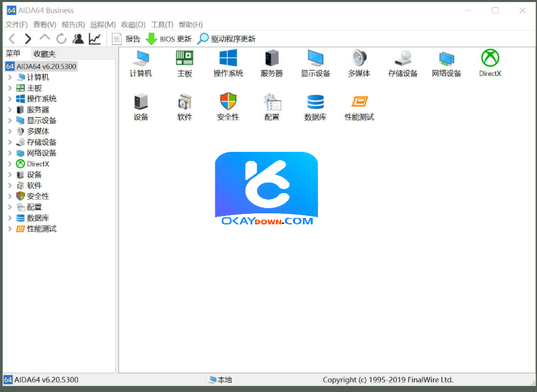Expand the DirectX tree node
The image size is (537, 392).
tap(10, 164)
